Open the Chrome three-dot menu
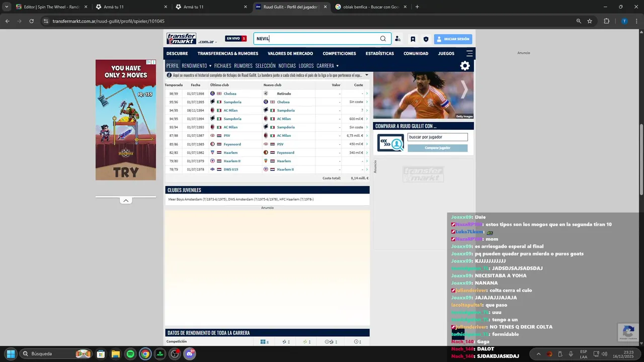This screenshot has width=644, height=362. pos(637,21)
